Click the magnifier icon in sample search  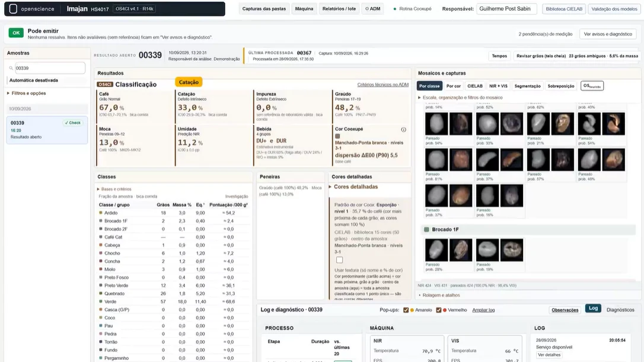coord(11,68)
